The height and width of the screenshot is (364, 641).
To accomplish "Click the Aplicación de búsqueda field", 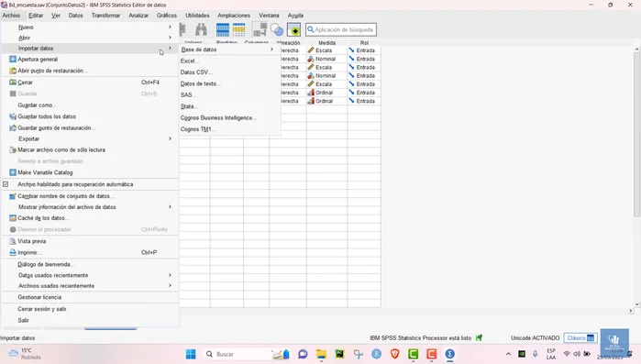I will (341, 29).
